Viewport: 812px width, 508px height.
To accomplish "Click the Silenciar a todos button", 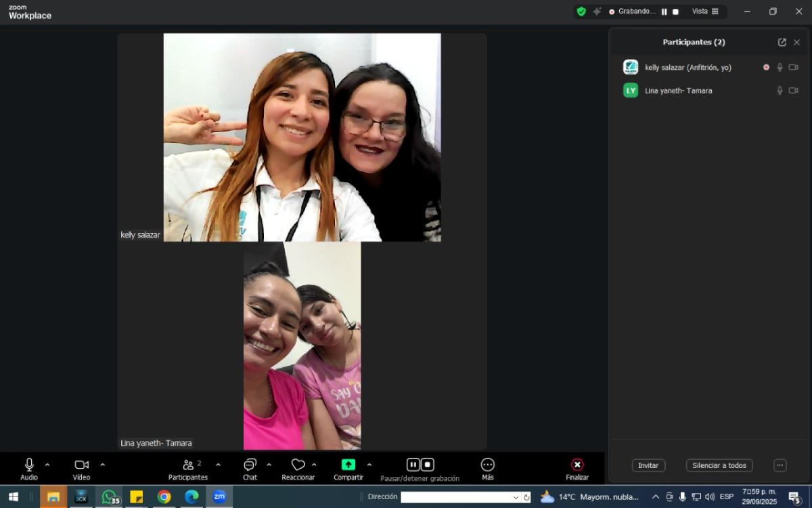I will 719,465.
